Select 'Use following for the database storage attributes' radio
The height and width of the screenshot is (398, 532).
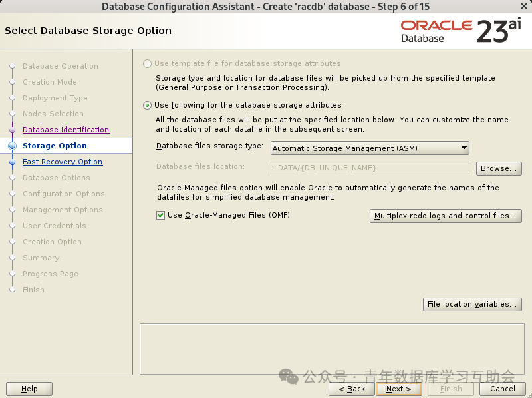(x=147, y=106)
